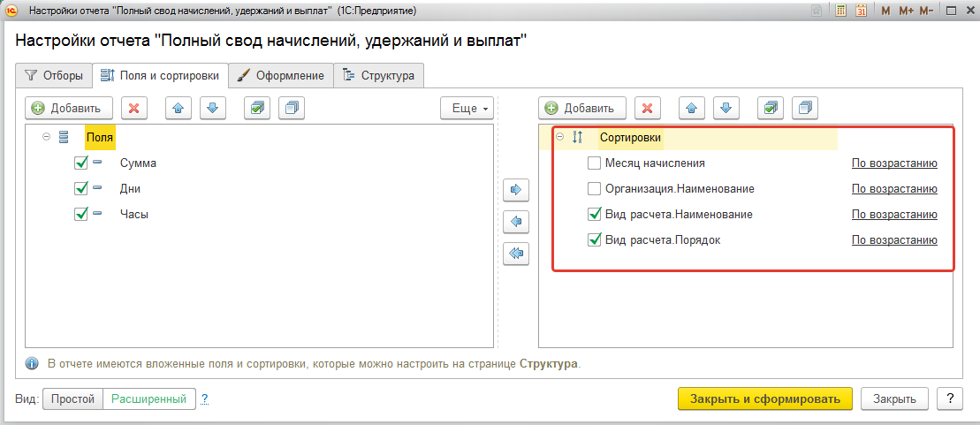
Task: Move field down in Поля toolbar
Action: point(212,108)
